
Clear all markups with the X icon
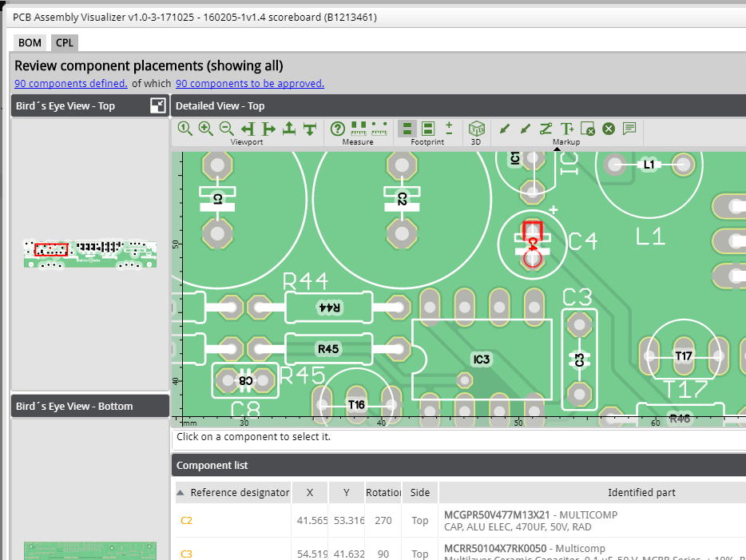[608, 128]
